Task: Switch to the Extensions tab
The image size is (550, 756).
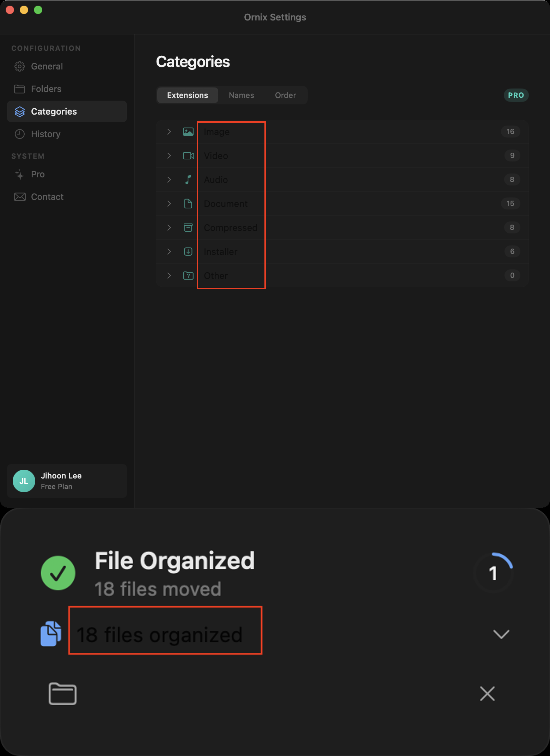Action: point(188,95)
